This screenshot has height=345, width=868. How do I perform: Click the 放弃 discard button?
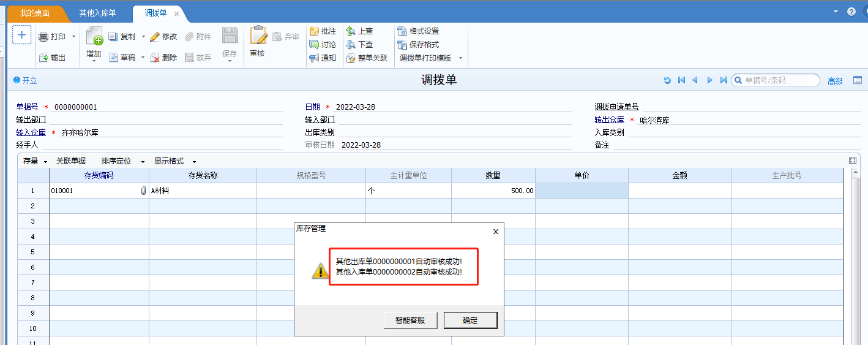pos(198,58)
